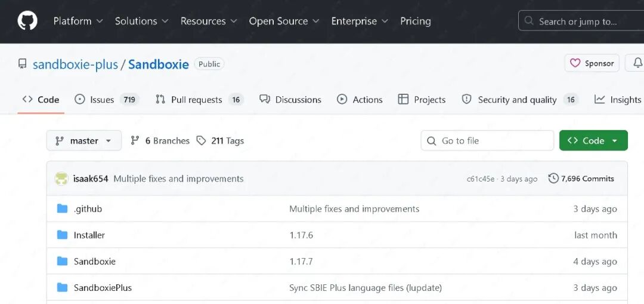The image size is (644, 304).
Task: Open the SandboxiePlus folder
Action: coord(103,288)
